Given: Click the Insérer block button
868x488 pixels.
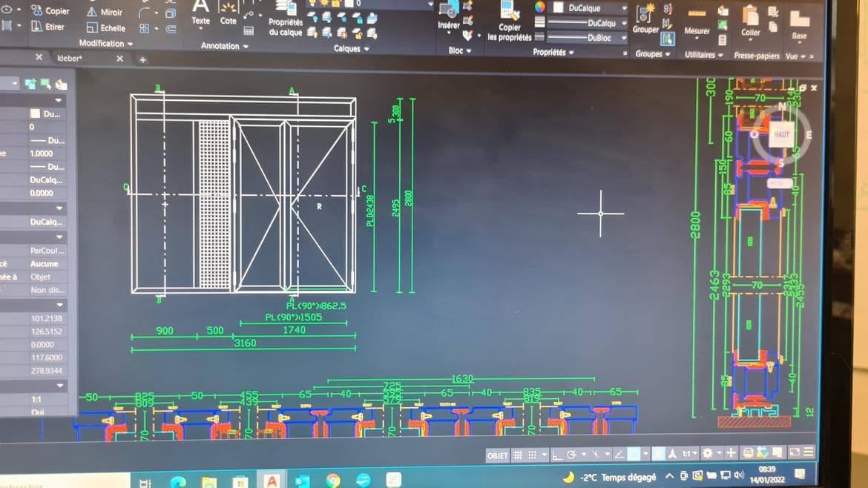Looking at the screenshot, I should click(448, 16).
